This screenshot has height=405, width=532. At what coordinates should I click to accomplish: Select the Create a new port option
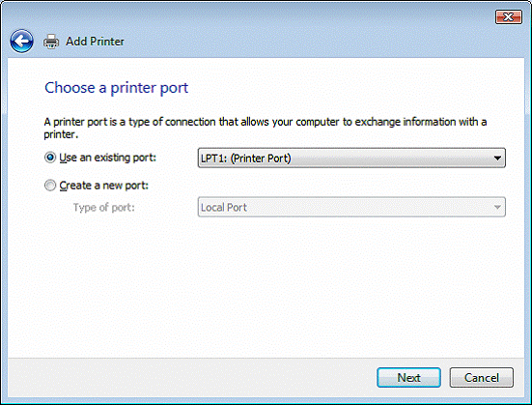click(50, 186)
